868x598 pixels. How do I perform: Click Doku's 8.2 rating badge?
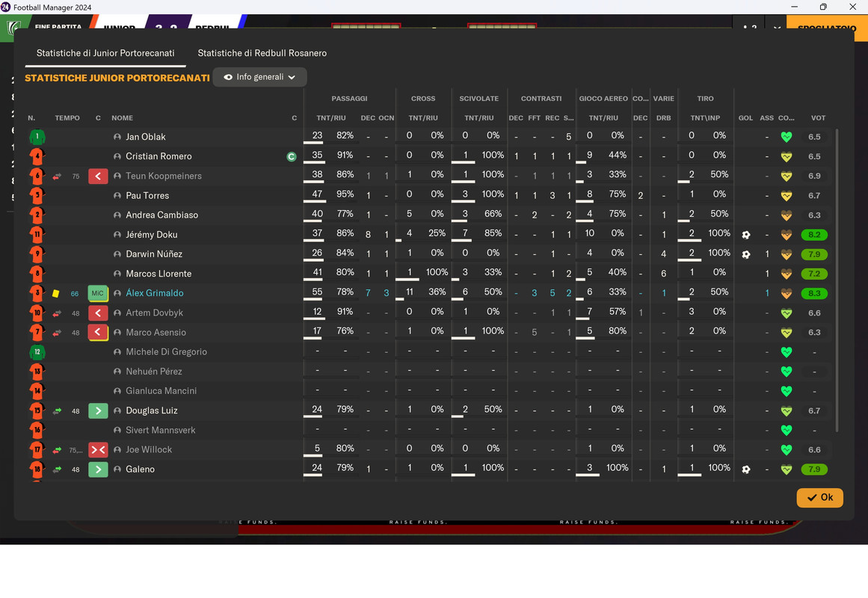tap(814, 235)
